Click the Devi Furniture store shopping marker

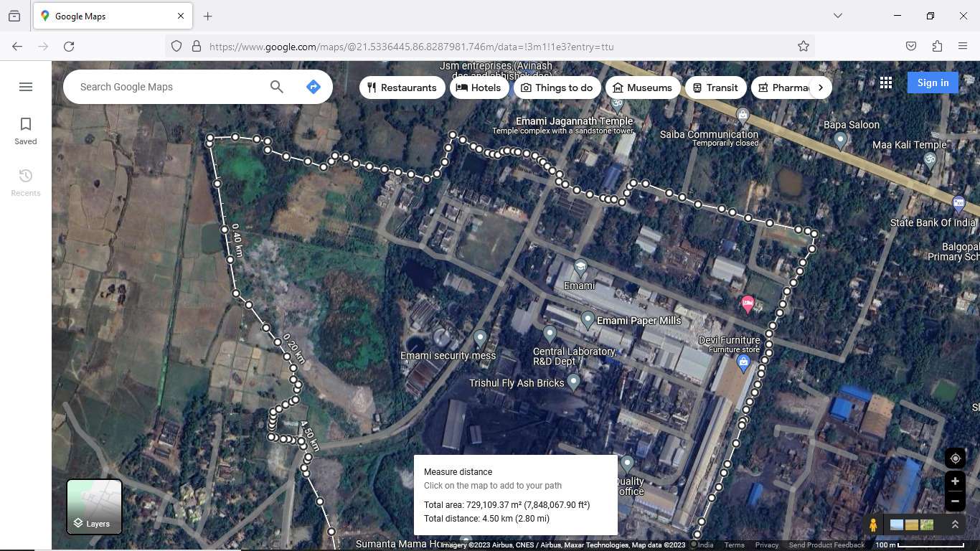[743, 363]
